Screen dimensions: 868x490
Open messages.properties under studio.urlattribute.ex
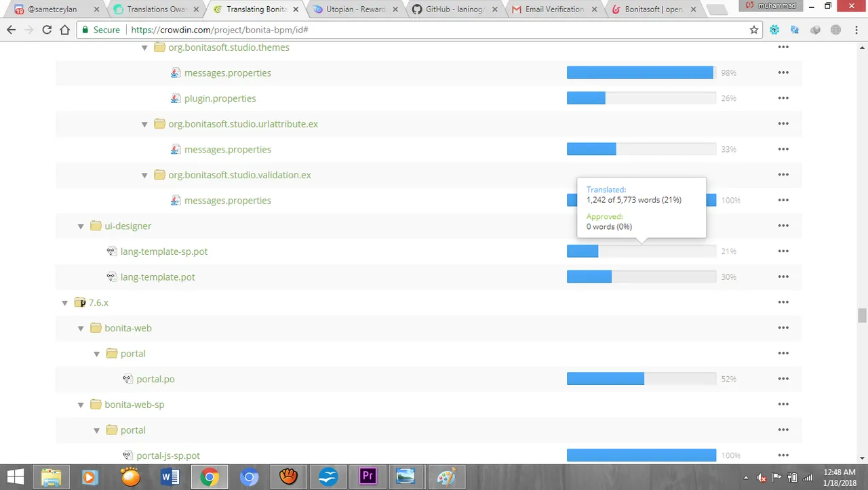(228, 150)
